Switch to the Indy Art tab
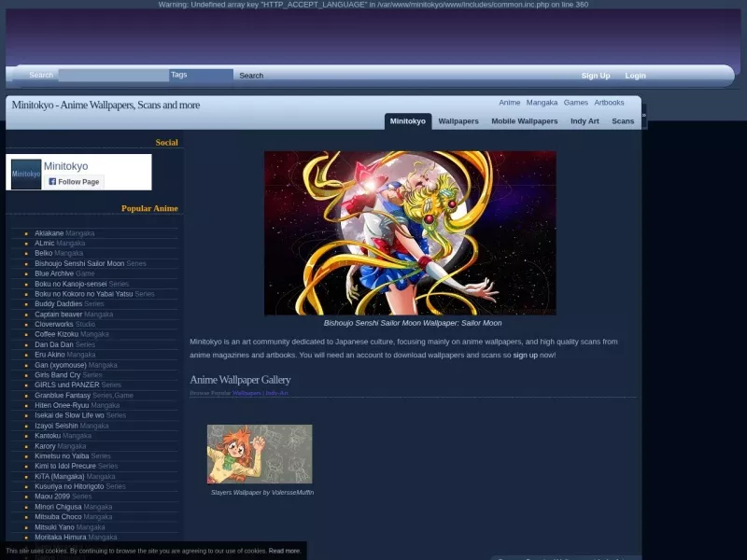The height and width of the screenshot is (560, 747). click(x=585, y=121)
